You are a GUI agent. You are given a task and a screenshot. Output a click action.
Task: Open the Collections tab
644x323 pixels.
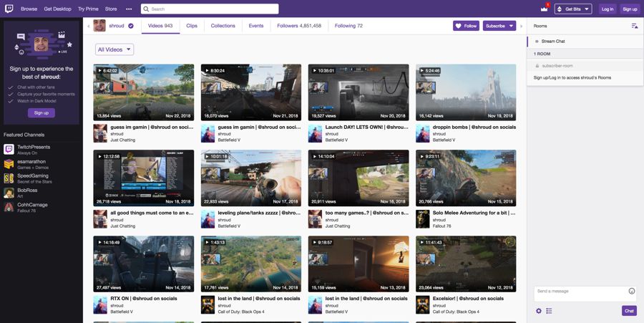pos(223,26)
